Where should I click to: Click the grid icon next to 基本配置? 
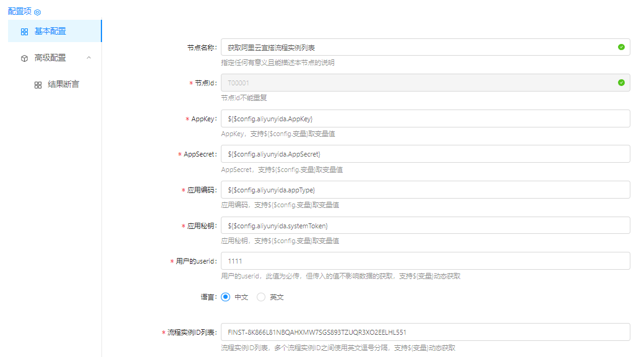24,32
